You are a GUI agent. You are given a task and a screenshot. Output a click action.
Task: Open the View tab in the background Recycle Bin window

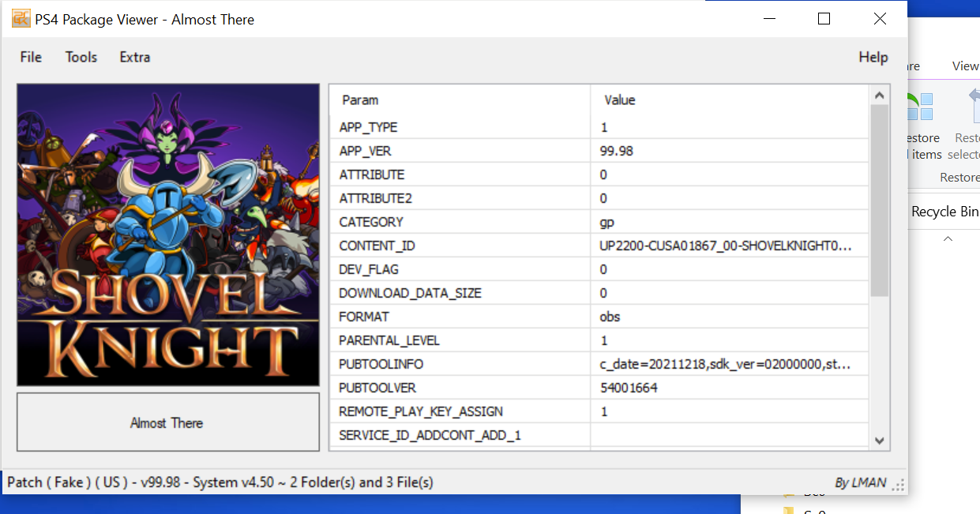click(965, 66)
